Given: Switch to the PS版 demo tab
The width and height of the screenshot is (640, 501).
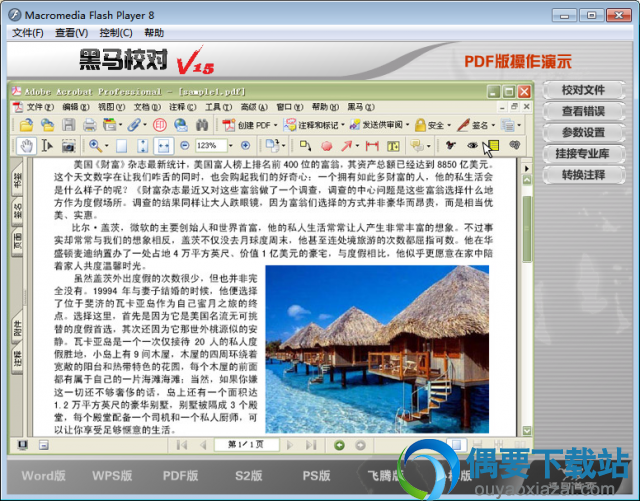Looking at the screenshot, I should point(316,476).
